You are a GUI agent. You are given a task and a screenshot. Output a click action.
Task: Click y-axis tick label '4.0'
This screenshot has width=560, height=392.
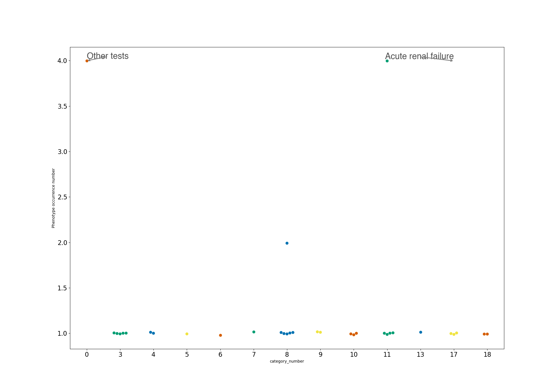pos(62,60)
